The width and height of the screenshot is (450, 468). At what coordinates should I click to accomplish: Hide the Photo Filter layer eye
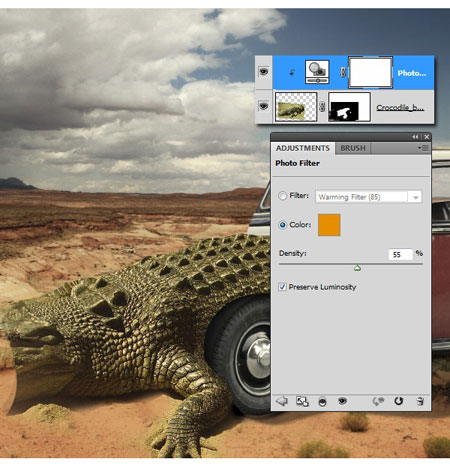click(264, 72)
